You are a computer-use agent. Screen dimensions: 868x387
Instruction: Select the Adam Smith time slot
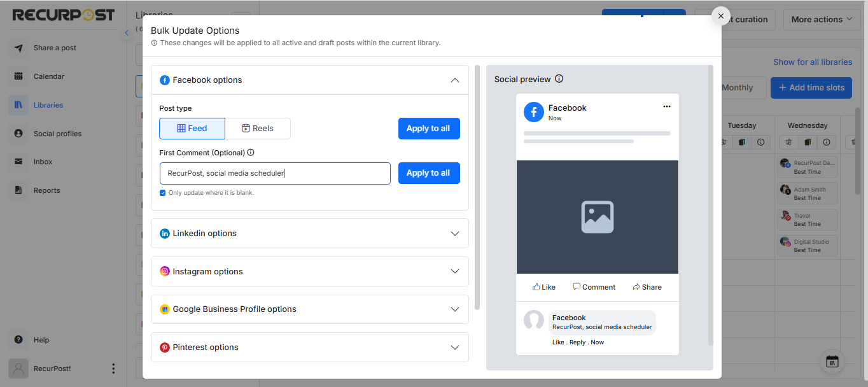point(808,193)
